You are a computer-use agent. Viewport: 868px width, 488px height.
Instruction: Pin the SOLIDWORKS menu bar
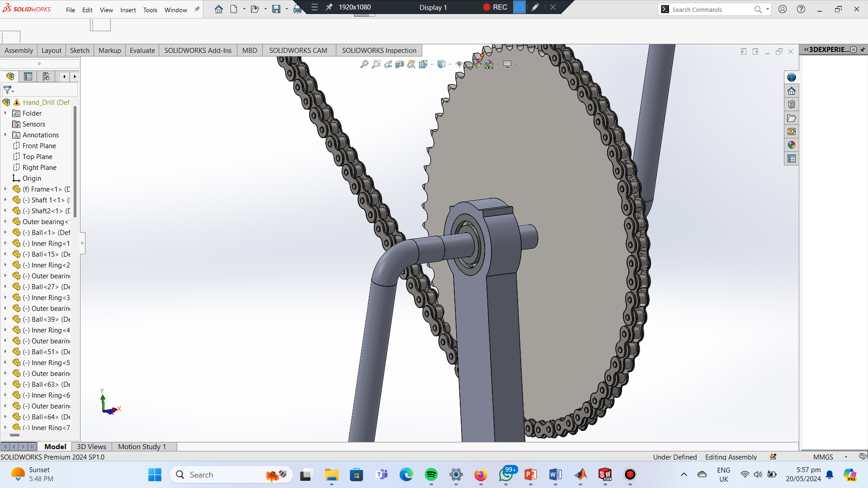pyautogui.click(x=197, y=9)
